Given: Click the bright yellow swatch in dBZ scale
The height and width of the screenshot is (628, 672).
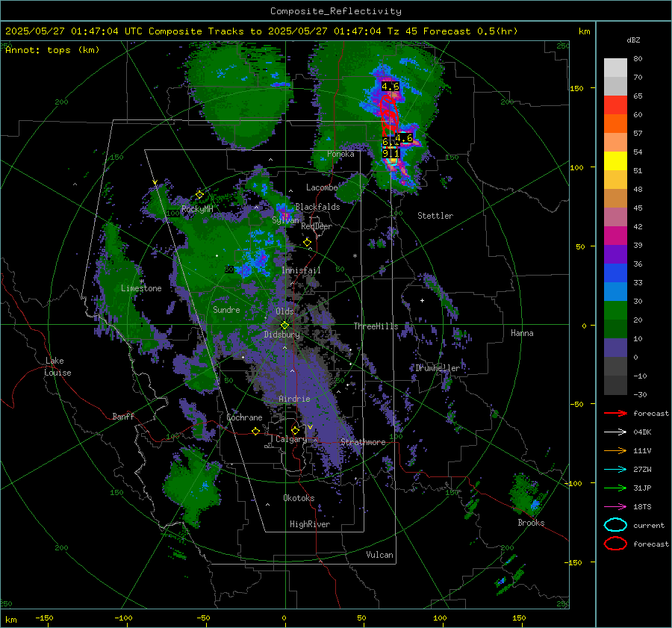Looking at the screenshot, I should (x=615, y=161).
